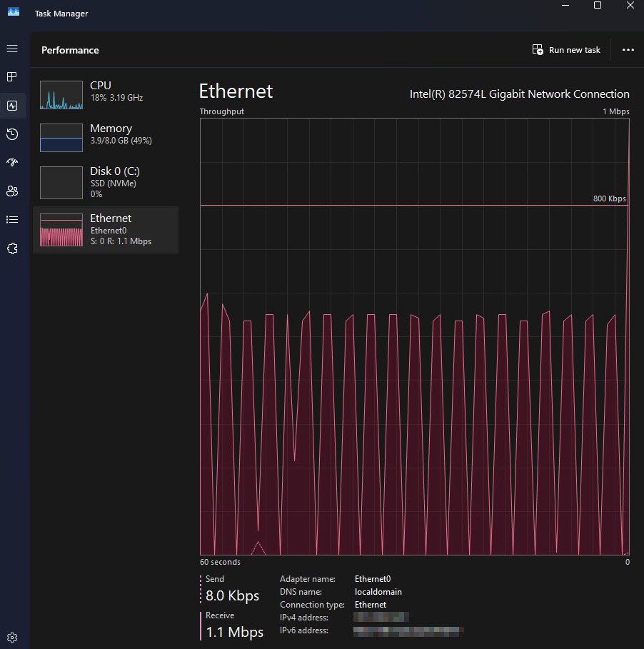The image size is (644, 649).
Task: Click the Send 8.0 Kbps value
Action: click(x=232, y=595)
